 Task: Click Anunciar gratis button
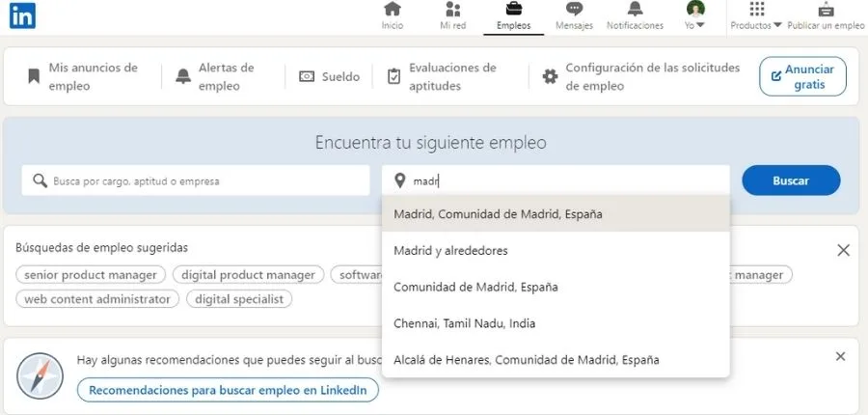pyautogui.click(x=802, y=76)
